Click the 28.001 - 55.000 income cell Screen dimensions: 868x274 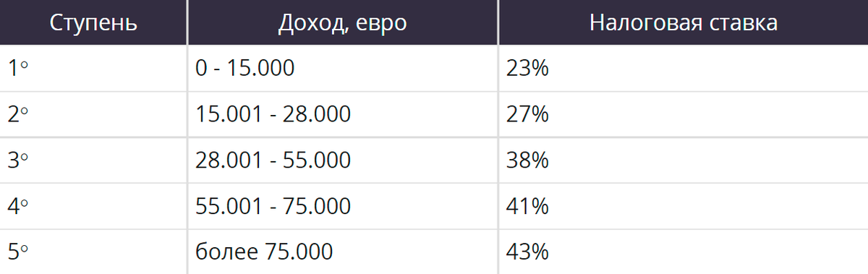pos(342,160)
